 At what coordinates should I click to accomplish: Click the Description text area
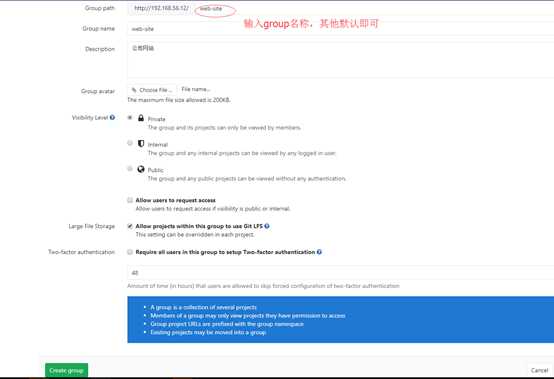tap(341, 60)
